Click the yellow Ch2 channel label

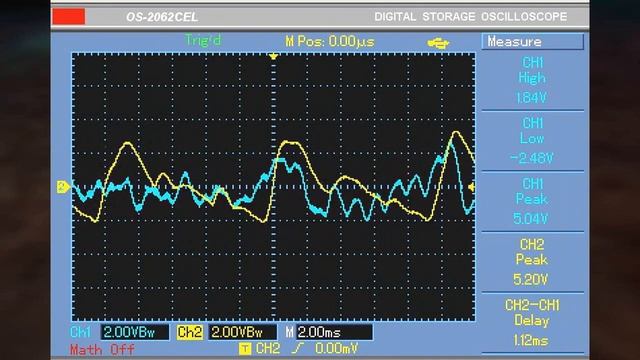click(x=190, y=332)
